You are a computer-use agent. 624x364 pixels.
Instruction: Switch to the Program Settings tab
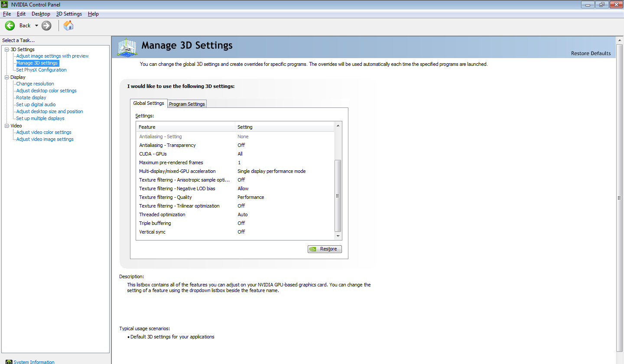[x=187, y=104]
